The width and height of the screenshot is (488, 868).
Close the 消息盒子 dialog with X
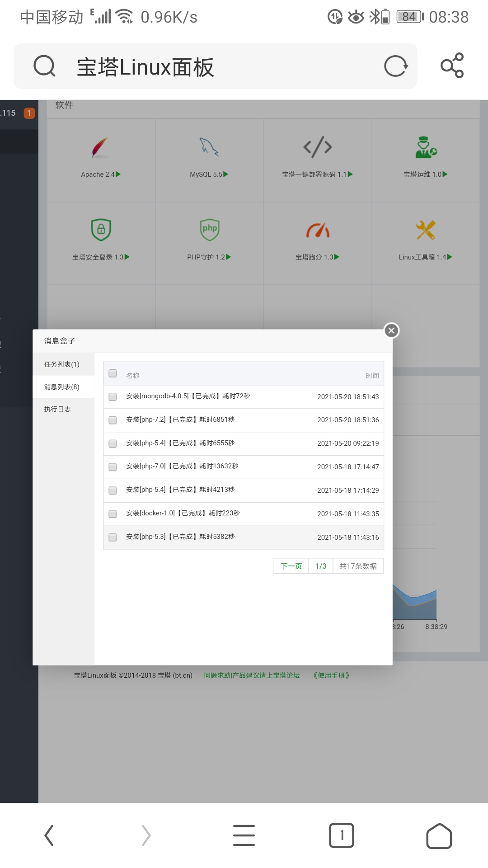[392, 330]
